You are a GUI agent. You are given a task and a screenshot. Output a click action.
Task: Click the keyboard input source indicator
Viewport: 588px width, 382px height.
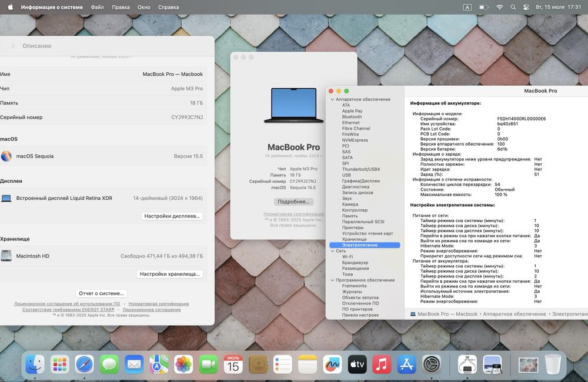point(467,7)
